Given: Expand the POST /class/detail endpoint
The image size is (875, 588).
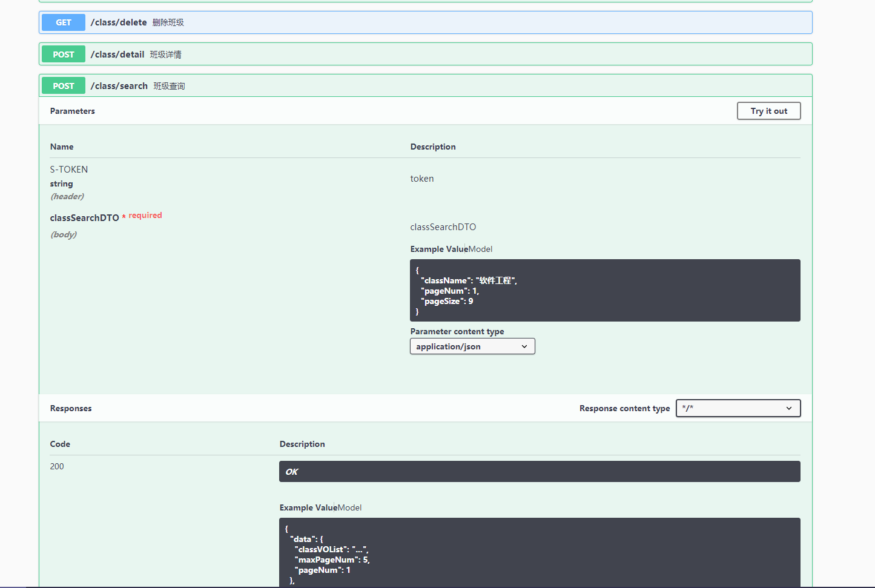Looking at the screenshot, I should click(x=424, y=55).
